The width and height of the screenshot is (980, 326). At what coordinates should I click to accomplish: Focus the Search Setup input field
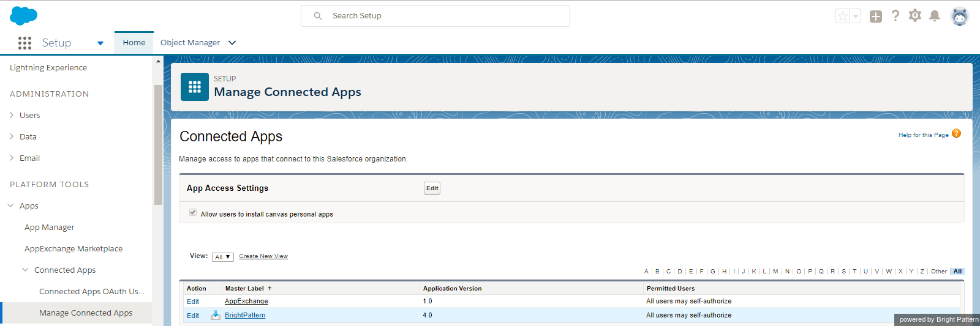(435, 16)
